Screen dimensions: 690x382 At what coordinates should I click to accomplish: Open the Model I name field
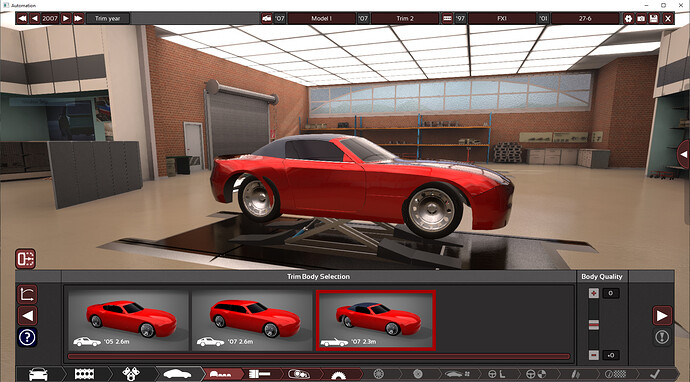pyautogui.click(x=321, y=18)
